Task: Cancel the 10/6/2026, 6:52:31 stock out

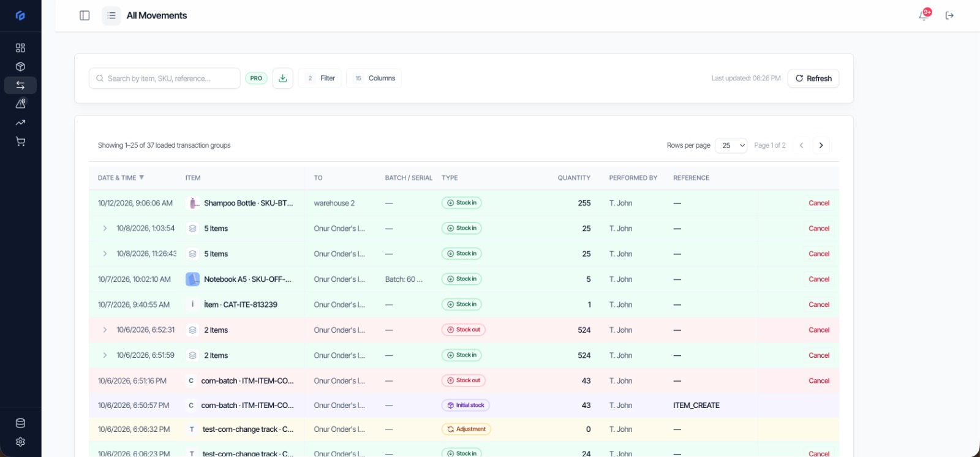Action: coord(818,330)
